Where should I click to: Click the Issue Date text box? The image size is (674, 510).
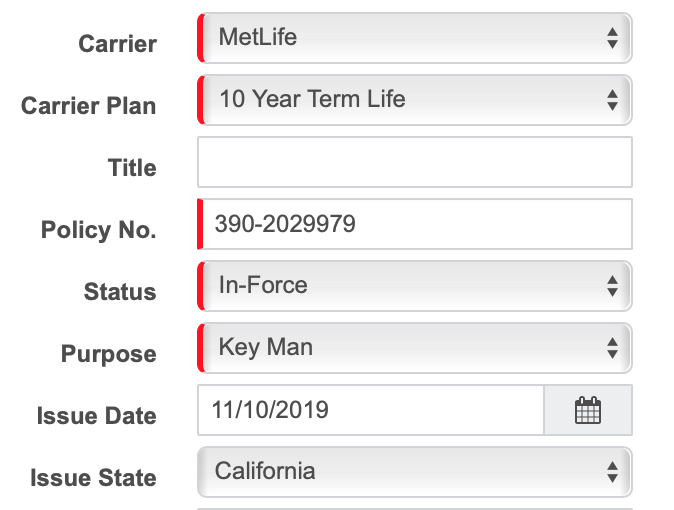tap(371, 410)
